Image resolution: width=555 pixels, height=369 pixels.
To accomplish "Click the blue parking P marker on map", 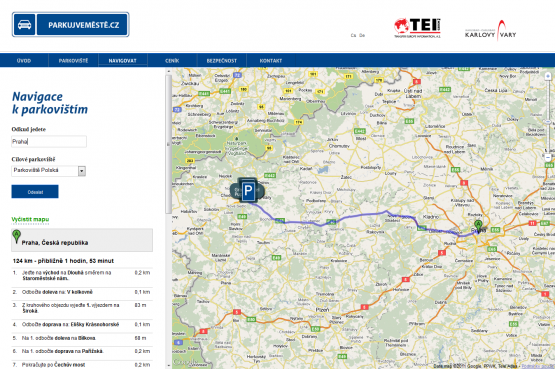I will click(248, 190).
